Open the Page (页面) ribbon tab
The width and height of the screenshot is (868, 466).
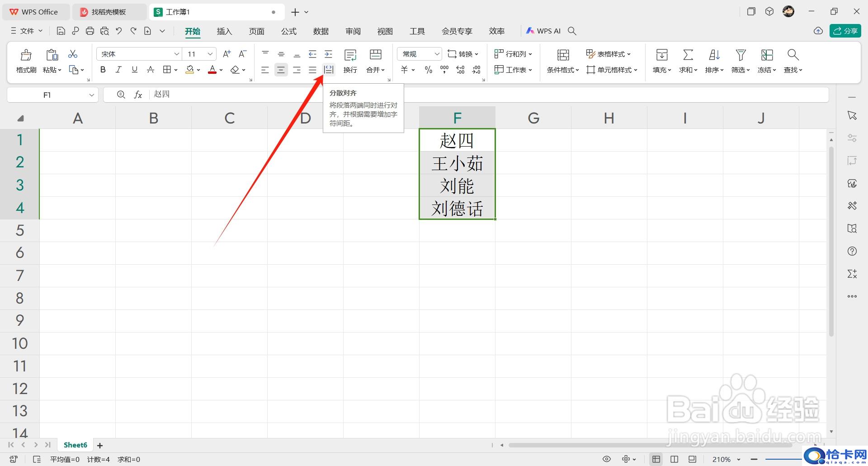[256, 31]
